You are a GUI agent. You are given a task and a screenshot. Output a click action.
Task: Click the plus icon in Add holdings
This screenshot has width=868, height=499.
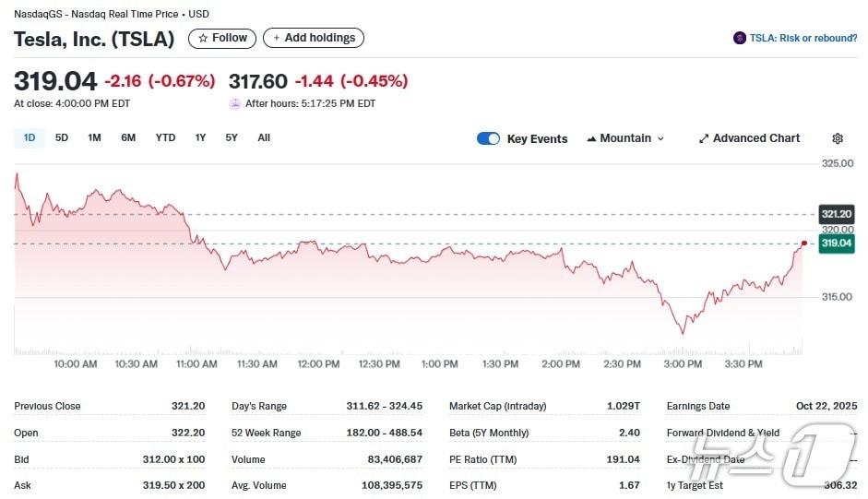coord(277,38)
